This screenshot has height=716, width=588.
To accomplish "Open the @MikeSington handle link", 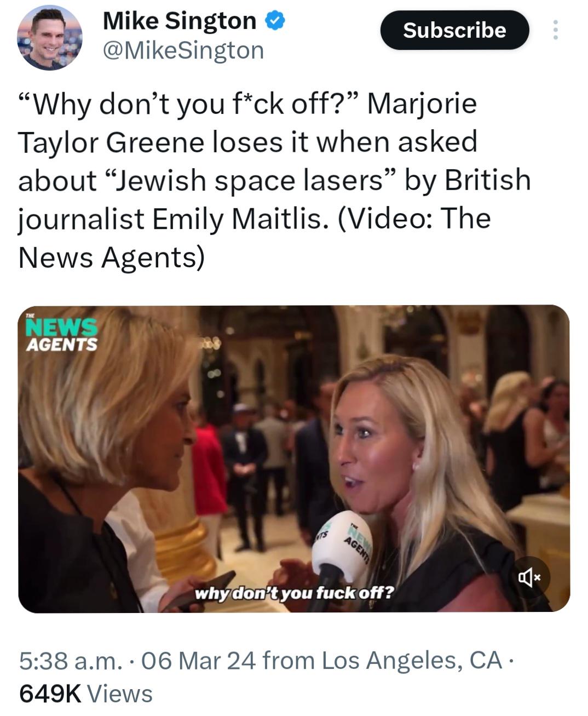I will click(x=183, y=50).
